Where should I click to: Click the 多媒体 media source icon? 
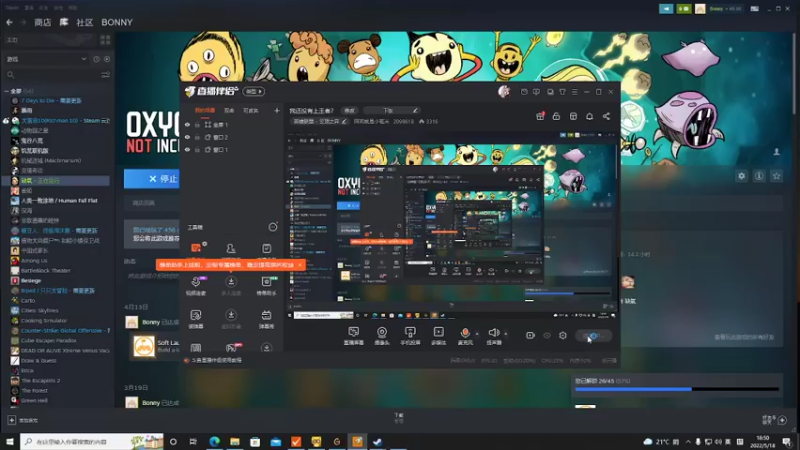[x=438, y=336]
